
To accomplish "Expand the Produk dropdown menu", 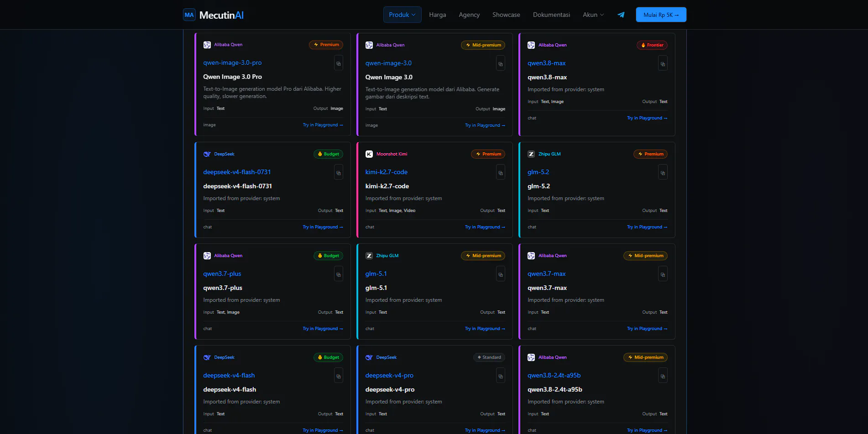I will pyautogui.click(x=402, y=15).
